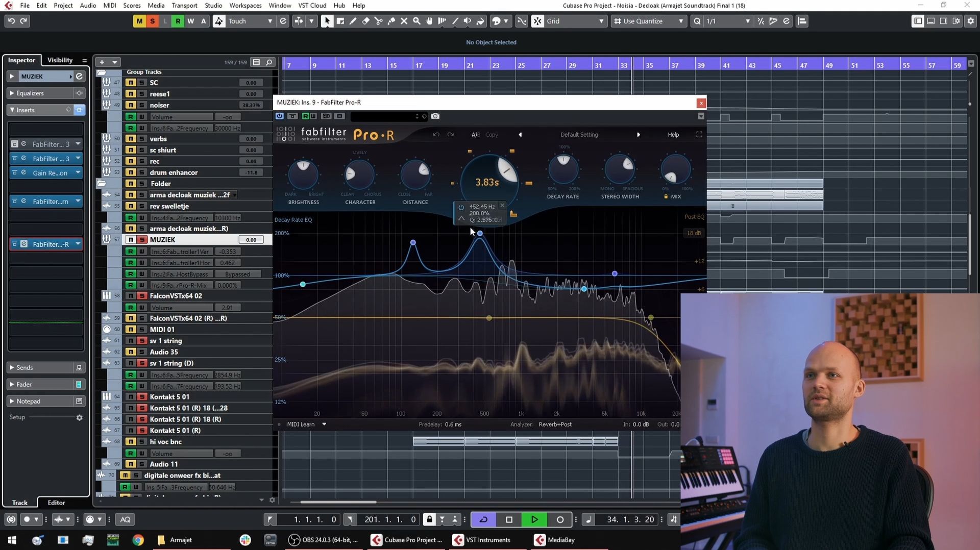
Task: Select the Erase tool
Action: click(x=365, y=21)
